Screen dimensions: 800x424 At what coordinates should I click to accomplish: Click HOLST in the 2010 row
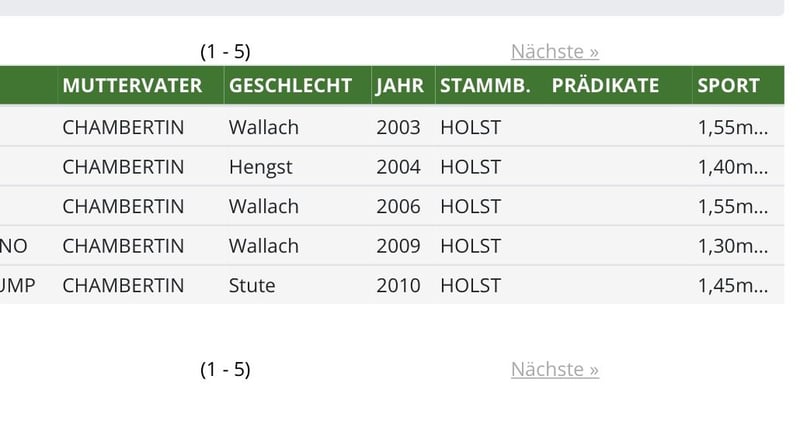click(x=470, y=285)
